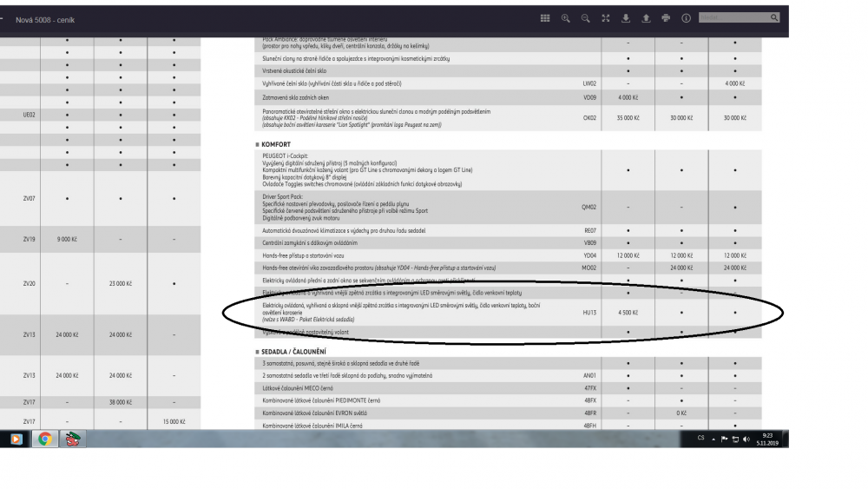Click option code OK02
This screenshot has height=489, width=868.
pyautogui.click(x=589, y=118)
